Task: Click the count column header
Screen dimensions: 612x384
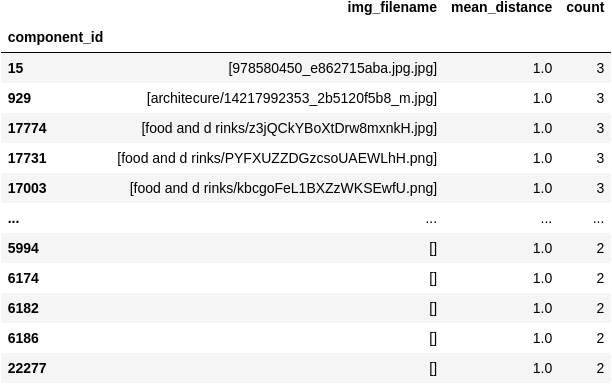Action: (x=585, y=7)
